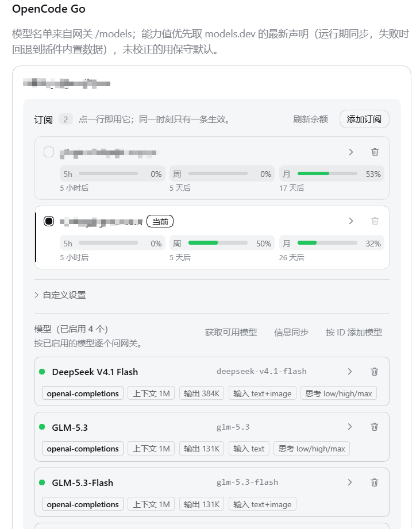This screenshot has width=420, height=529.
Task: Click 信息同步 to sync info
Action: tap(291, 333)
